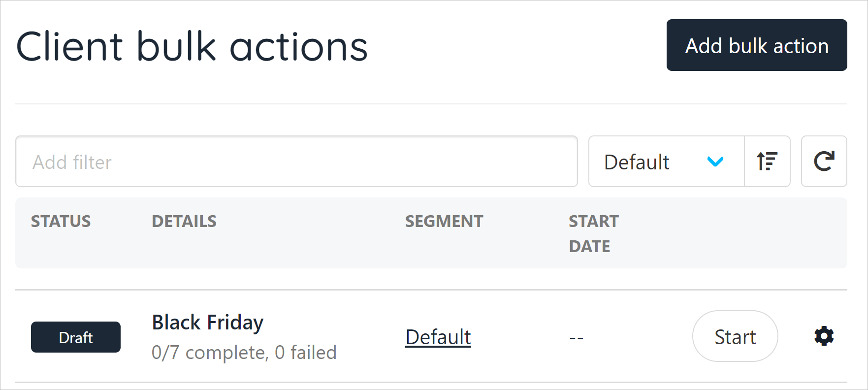The height and width of the screenshot is (390, 868).
Task: Click the SEGMENT column header
Action: click(444, 222)
